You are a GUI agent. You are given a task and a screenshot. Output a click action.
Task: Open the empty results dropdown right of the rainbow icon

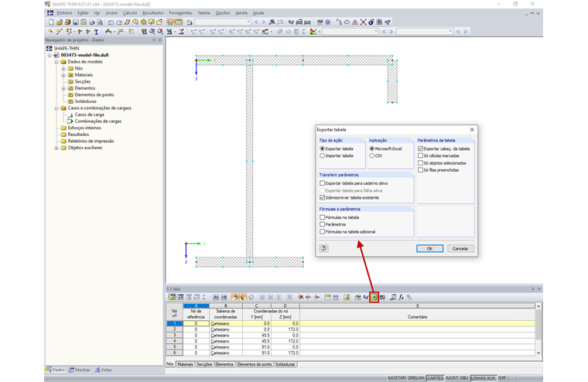tap(376, 32)
